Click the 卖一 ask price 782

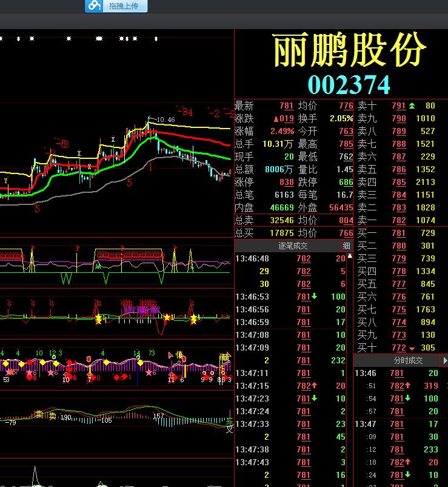click(x=399, y=220)
